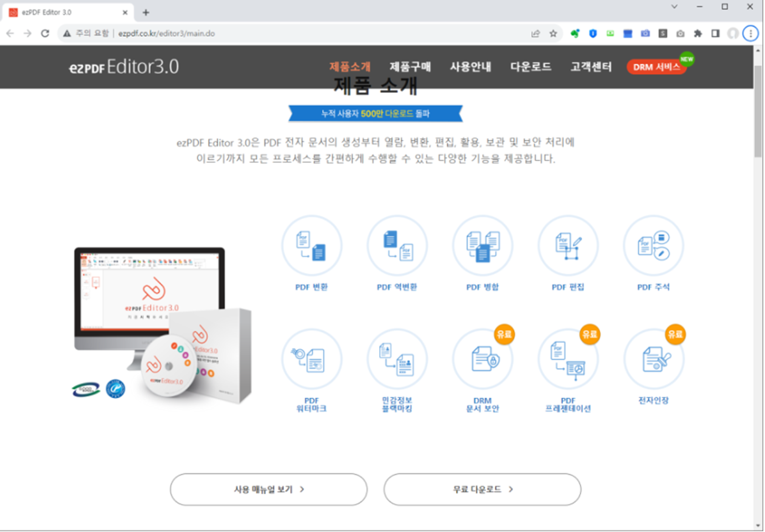
Task: Click the scrollbar down arrow
Action: (x=758, y=525)
